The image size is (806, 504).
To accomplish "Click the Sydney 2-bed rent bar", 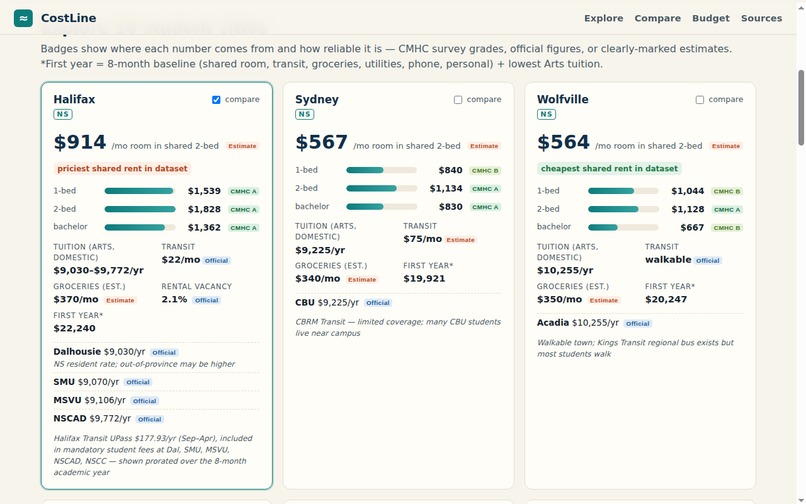I will click(x=381, y=188).
